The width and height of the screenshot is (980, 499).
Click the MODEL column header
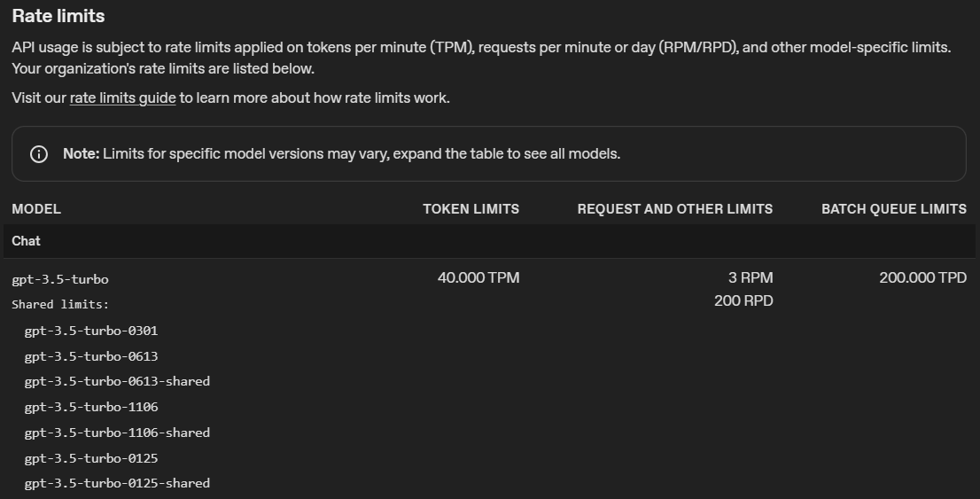pos(36,209)
